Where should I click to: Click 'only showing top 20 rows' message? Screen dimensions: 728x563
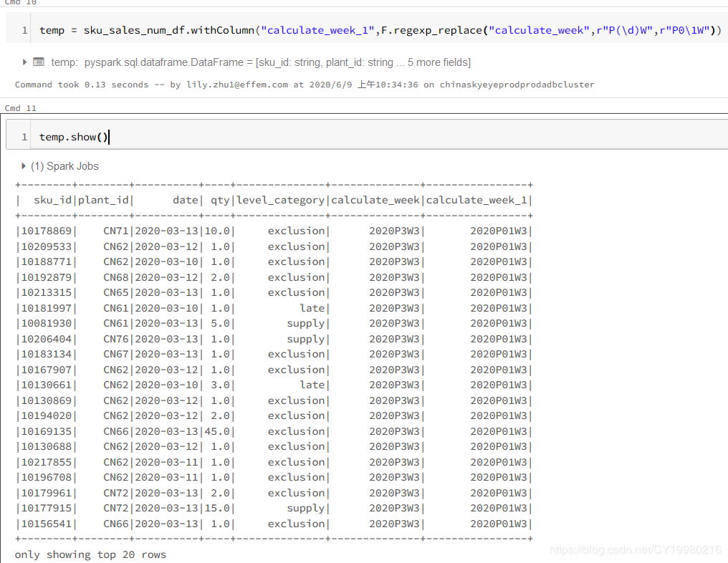click(90, 554)
